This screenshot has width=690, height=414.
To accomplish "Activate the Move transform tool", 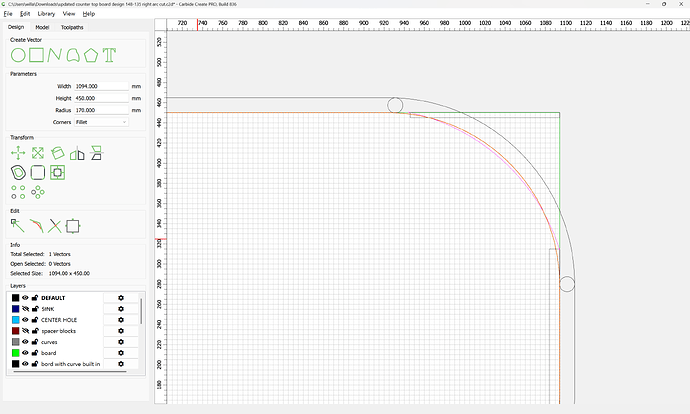I will click(18, 153).
